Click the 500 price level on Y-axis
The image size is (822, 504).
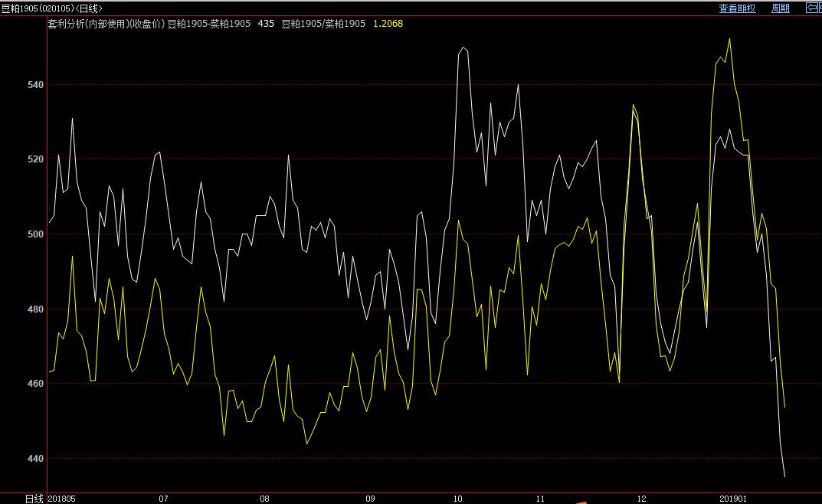pyautogui.click(x=34, y=234)
